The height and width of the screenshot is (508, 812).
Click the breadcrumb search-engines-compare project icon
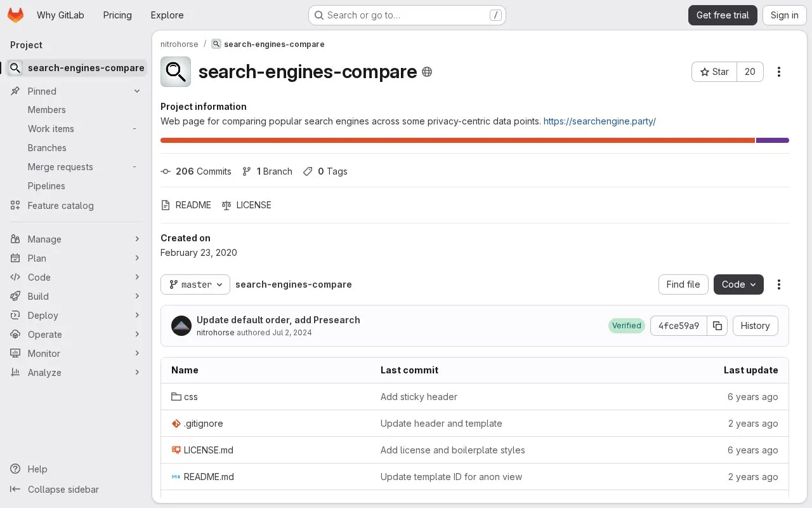pyautogui.click(x=216, y=44)
